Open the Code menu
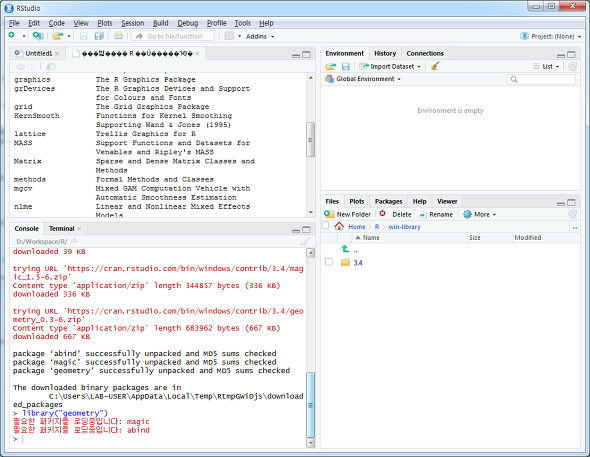590x457 pixels. click(56, 23)
